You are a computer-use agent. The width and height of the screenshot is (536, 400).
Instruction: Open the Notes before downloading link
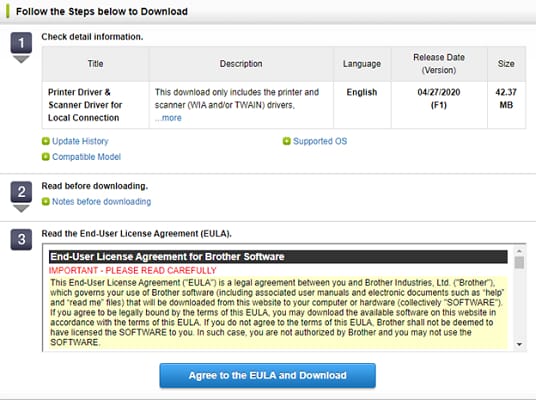(x=102, y=202)
